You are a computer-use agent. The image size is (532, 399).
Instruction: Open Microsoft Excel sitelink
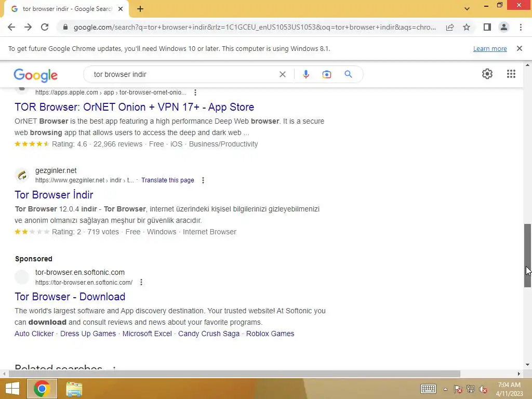pyautogui.click(x=147, y=334)
